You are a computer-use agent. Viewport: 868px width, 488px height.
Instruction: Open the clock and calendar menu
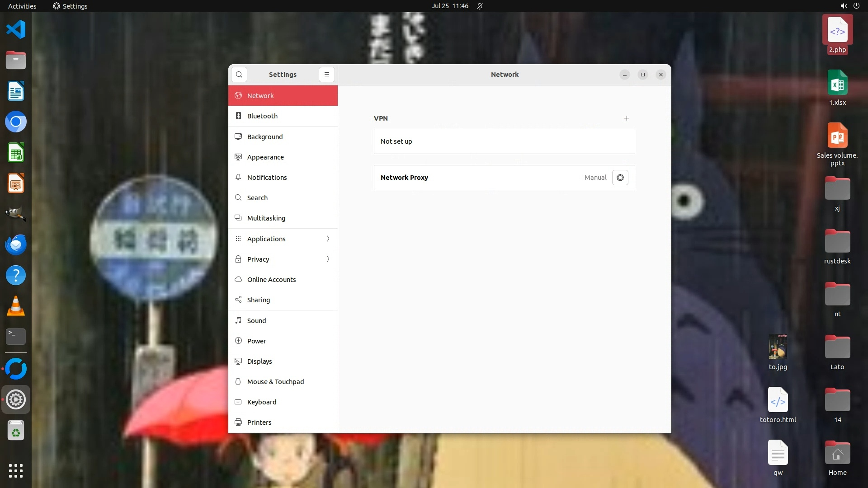pos(449,6)
